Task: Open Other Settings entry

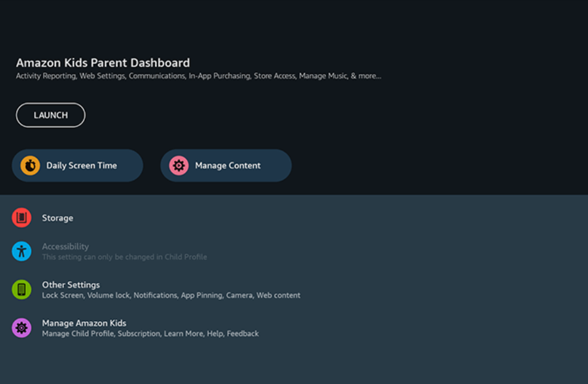Action: click(x=294, y=289)
